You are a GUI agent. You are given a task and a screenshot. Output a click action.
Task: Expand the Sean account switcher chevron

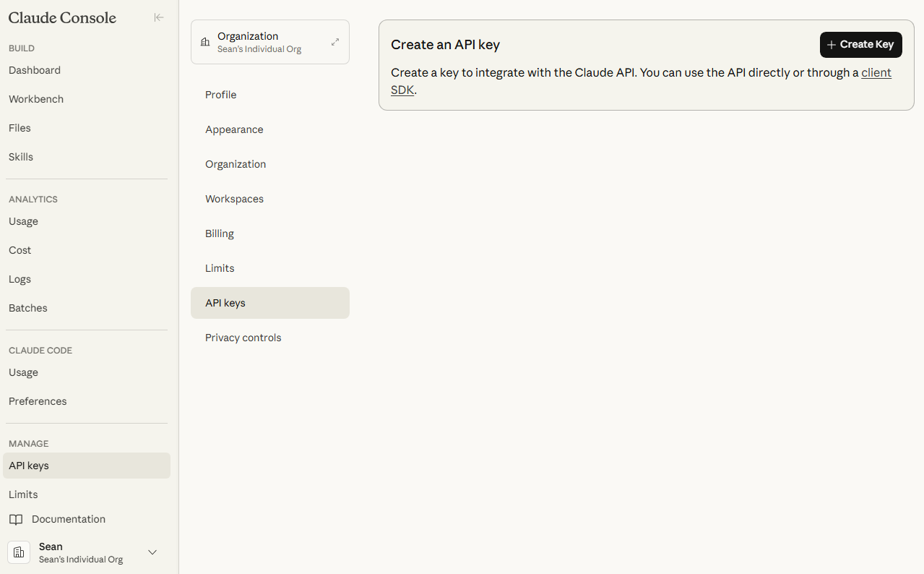(x=152, y=552)
